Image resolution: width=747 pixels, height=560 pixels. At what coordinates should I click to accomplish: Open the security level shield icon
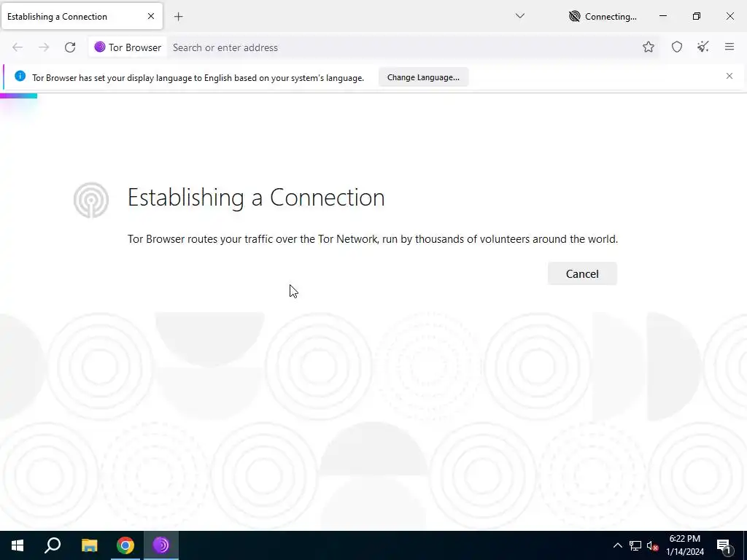pyautogui.click(x=677, y=47)
